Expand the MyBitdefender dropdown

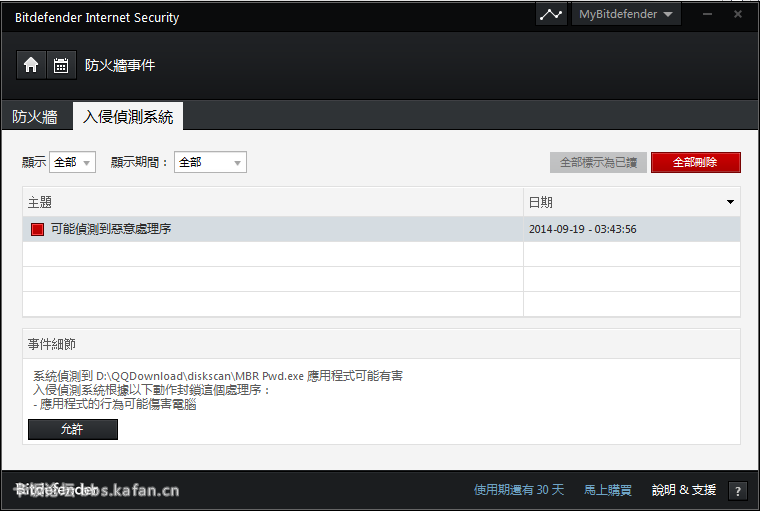point(626,14)
